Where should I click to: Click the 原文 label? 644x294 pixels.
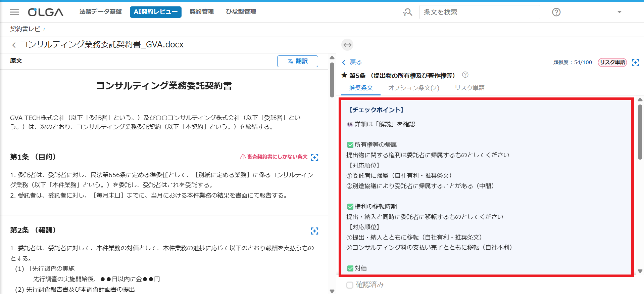coord(16,61)
